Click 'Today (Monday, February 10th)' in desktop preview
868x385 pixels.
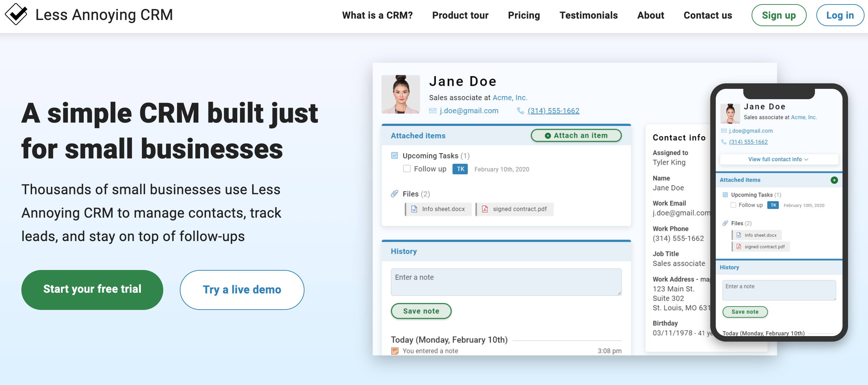pyautogui.click(x=449, y=340)
